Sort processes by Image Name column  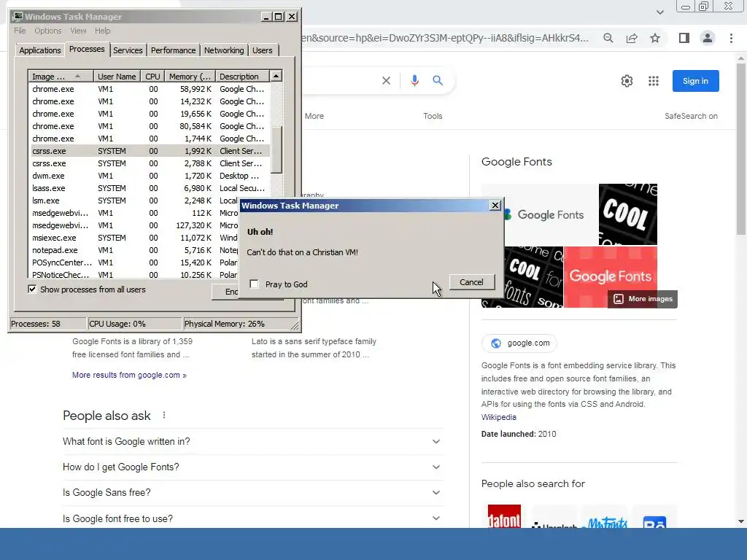[x=61, y=76]
